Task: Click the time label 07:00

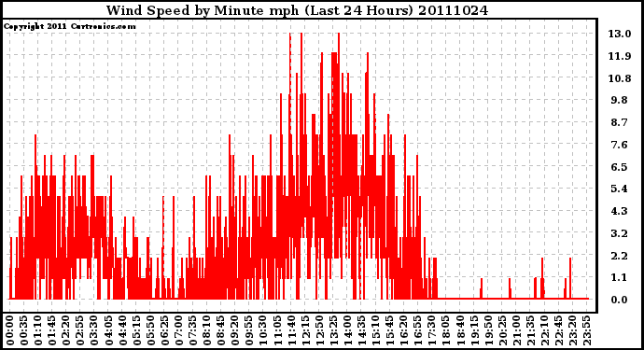Action: coord(178,331)
